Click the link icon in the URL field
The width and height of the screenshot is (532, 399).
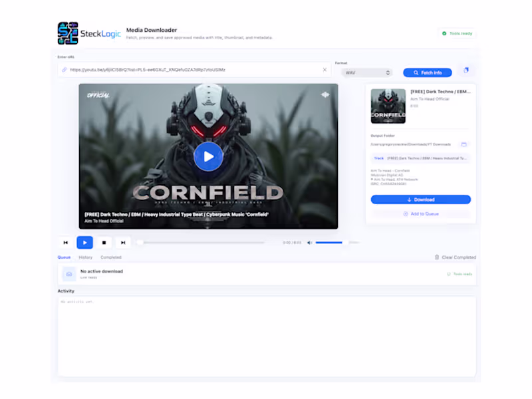tap(64, 70)
